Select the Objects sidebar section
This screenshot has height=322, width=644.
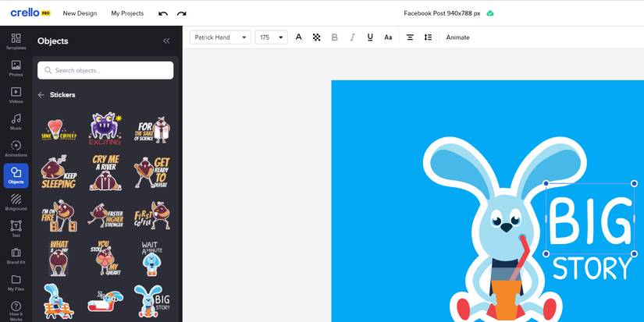coord(16,175)
